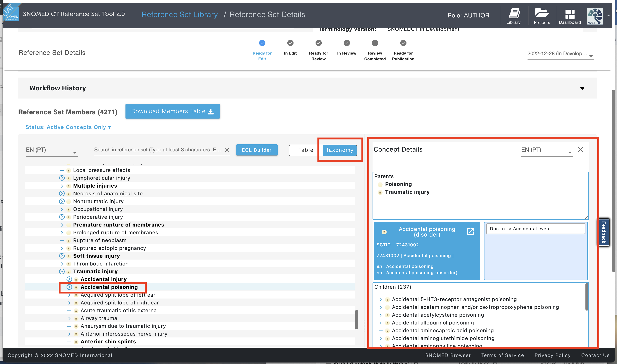
Task: Select the Ruptured ectopic pregnancy row
Action: point(190,248)
